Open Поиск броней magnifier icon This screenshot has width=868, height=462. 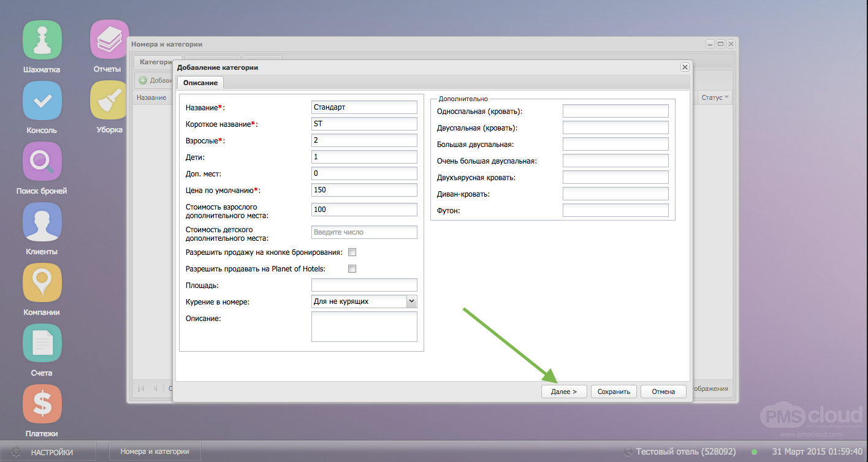click(x=42, y=161)
